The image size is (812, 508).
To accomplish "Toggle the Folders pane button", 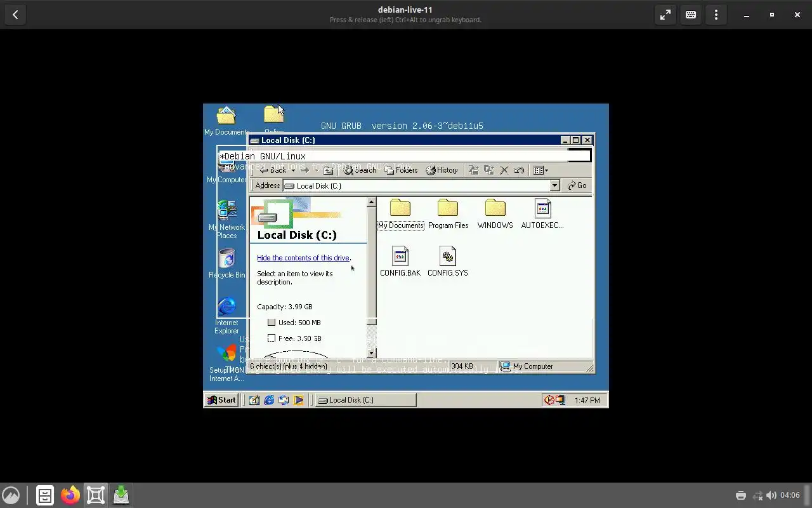I will click(x=401, y=170).
